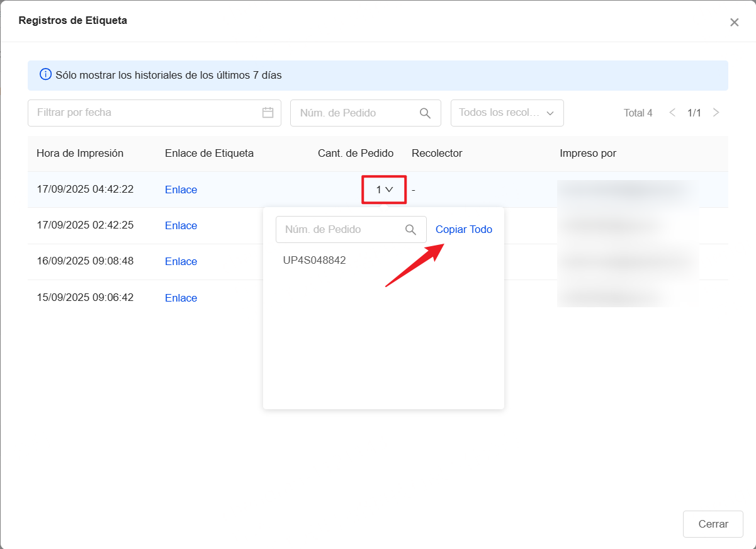
Task: Go to next page using right arrow
Action: pyautogui.click(x=716, y=113)
